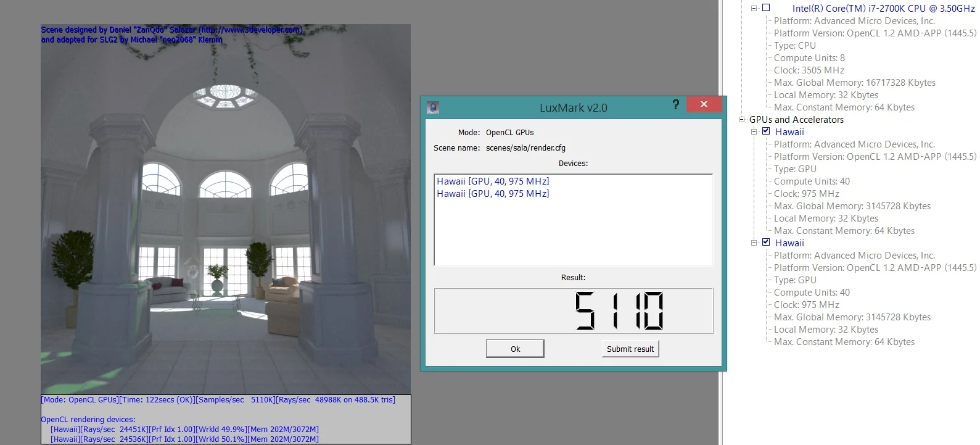This screenshot has width=980, height=445.
Task: Collapse the second Hawaii device node
Action: [x=754, y=243]
